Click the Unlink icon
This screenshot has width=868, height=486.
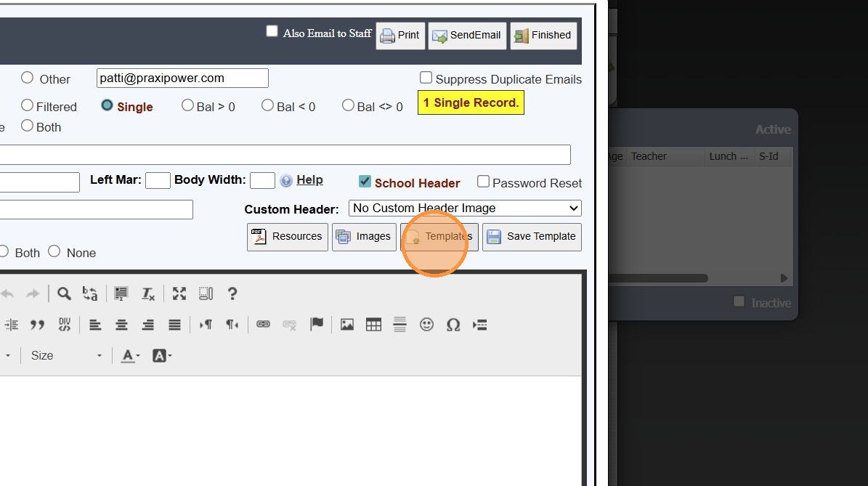290,325
